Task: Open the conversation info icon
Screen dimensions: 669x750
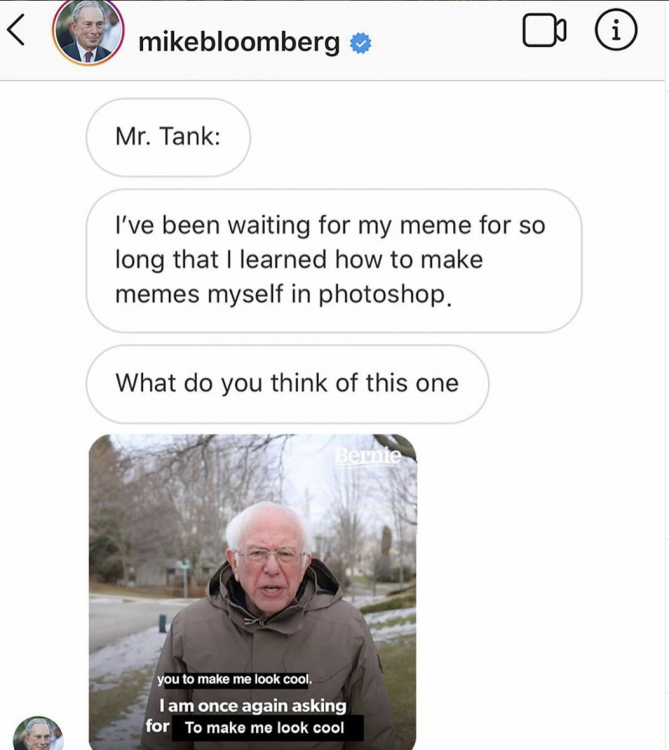Action: pos(616,33)
